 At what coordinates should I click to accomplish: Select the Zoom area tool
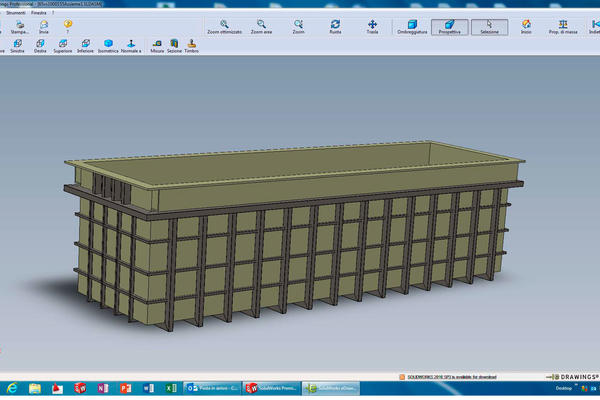(261, 26)
